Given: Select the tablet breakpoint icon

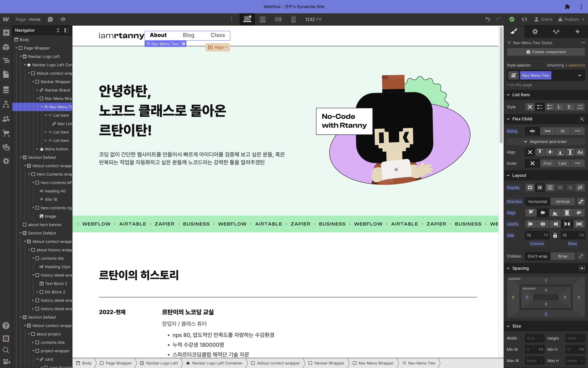Looking at the screenshot, I should point(263,19).
